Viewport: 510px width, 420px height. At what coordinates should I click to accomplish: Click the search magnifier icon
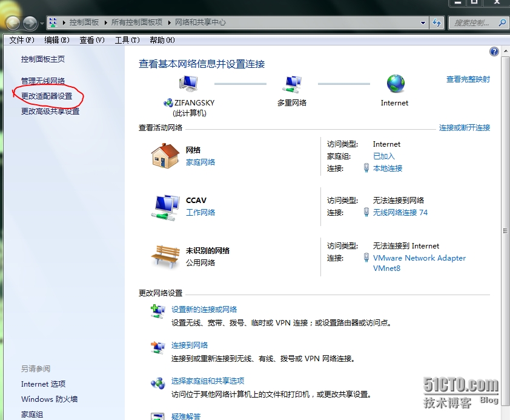503,23
